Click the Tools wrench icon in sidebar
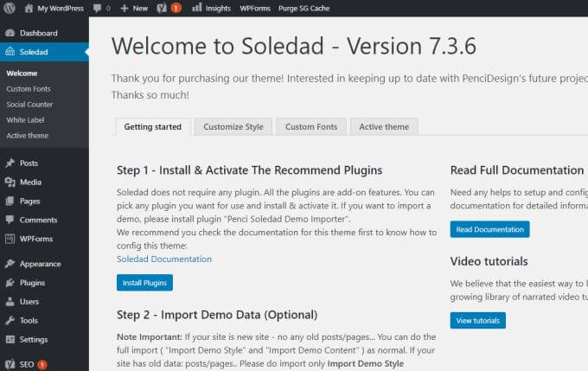 point(10,321)
